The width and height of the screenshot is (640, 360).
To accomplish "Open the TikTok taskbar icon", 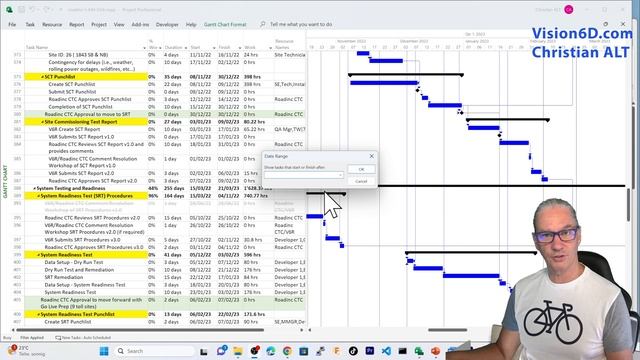I will [353, 351].
